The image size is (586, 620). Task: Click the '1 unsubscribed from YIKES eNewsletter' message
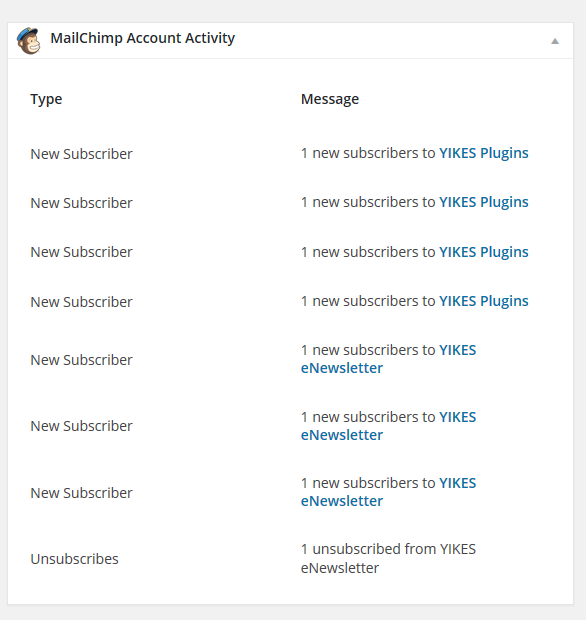coord(388,558)
